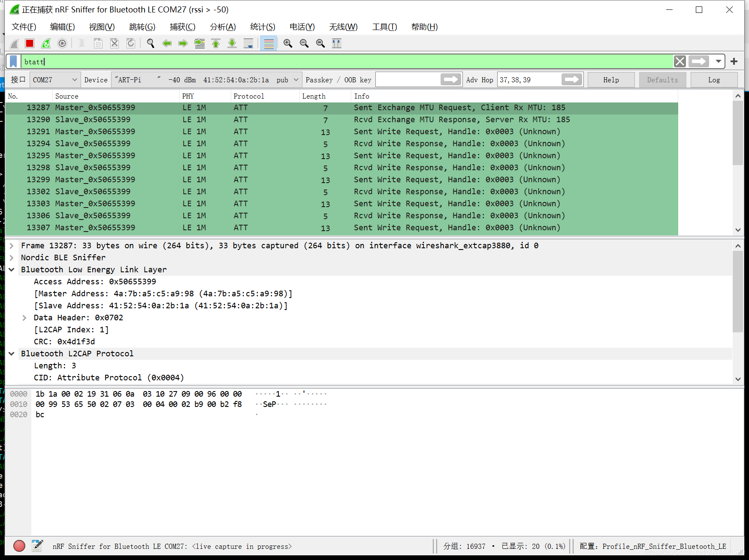Apply the Adv Hop arrow button

pos(572,80)
